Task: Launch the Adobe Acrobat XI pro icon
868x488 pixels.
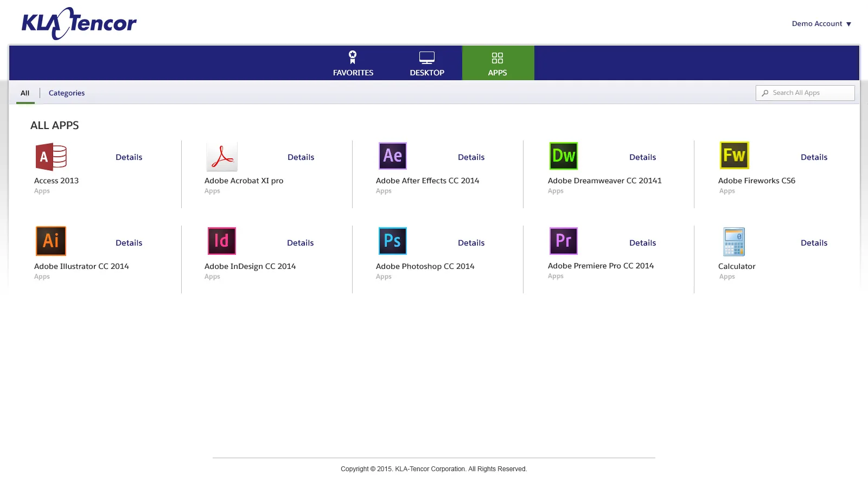Action: click(222, 157)
